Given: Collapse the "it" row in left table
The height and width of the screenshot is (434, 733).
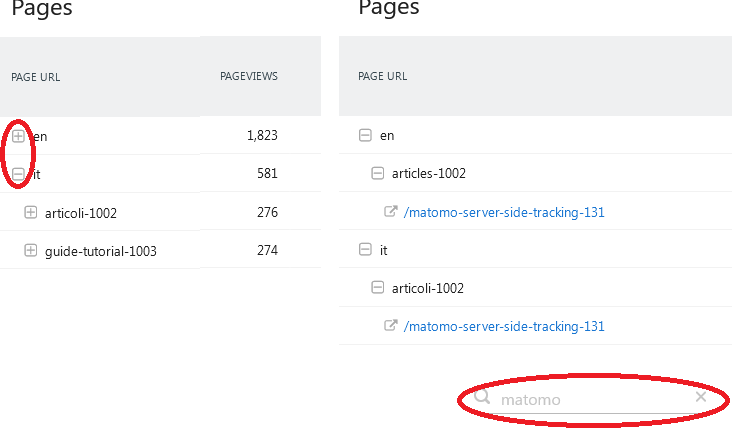Looking at the screenshot, I should [18, 174].
